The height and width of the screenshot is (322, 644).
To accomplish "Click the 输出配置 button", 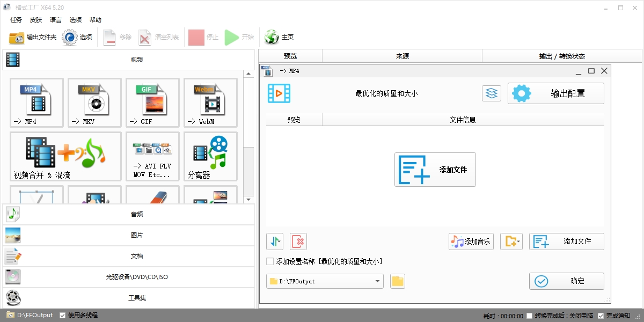I will 555,93.
